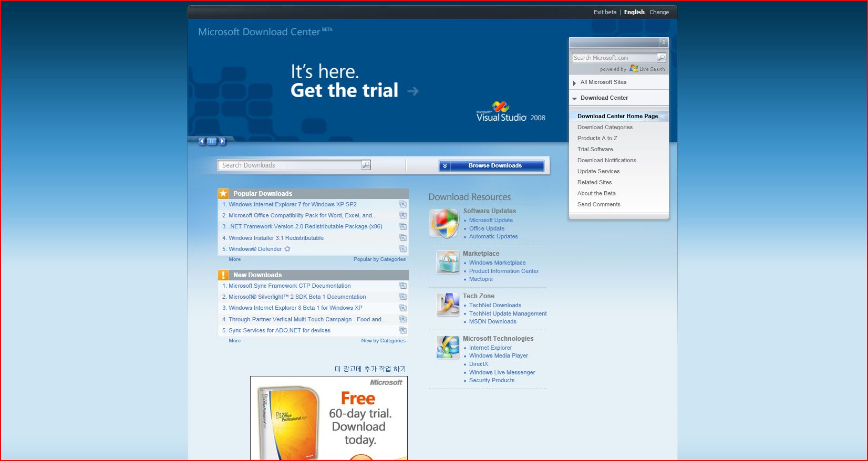Open details icon for Multi-Touch Campaign row
Image resolution: width=868 pixels, height=461 pixels.
coord(403,319)
